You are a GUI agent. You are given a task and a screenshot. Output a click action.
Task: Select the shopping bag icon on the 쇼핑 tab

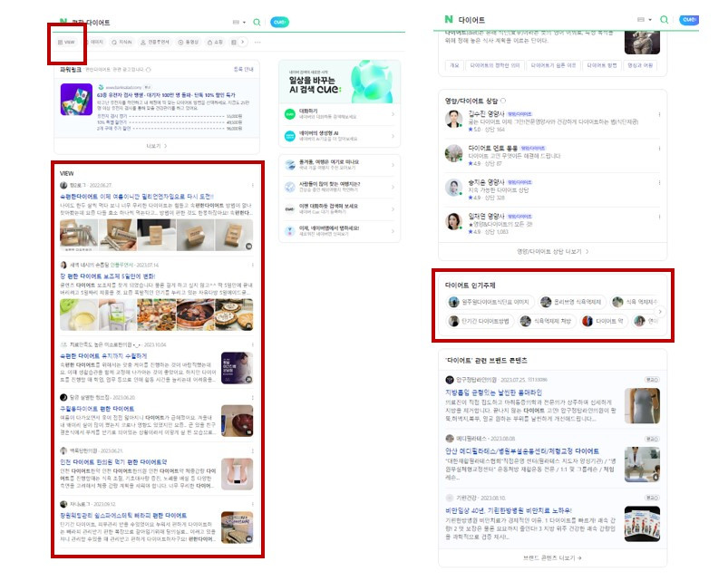tap(209, 42)
